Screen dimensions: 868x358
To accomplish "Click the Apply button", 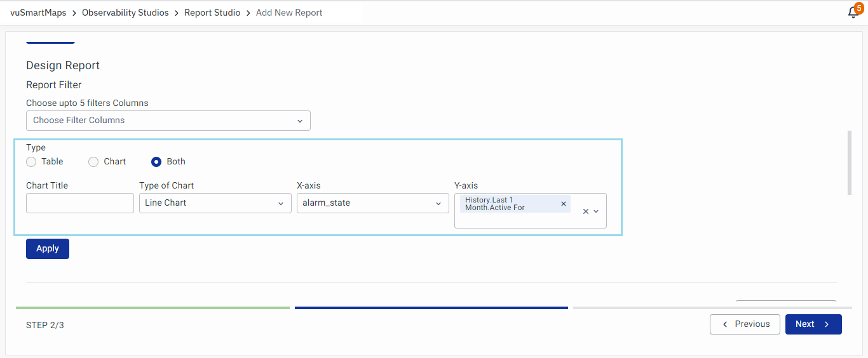I will pyautogui.click(x=48, y=249).
